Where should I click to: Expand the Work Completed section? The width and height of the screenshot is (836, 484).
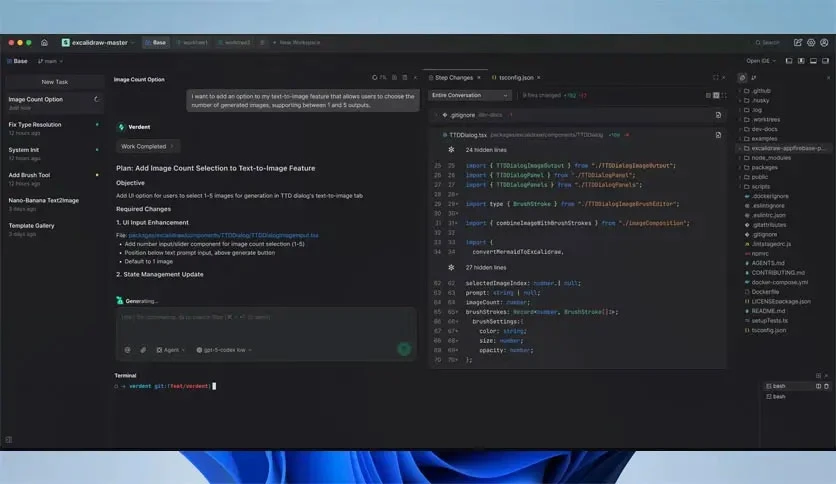(x=148, y=147)
